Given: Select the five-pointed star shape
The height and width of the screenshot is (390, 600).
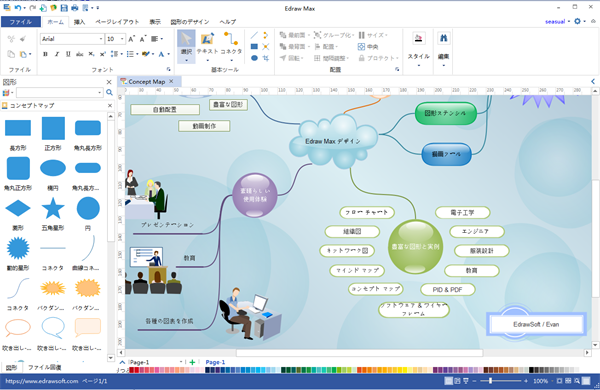Looking at the screenshot, I should [53, 209].
